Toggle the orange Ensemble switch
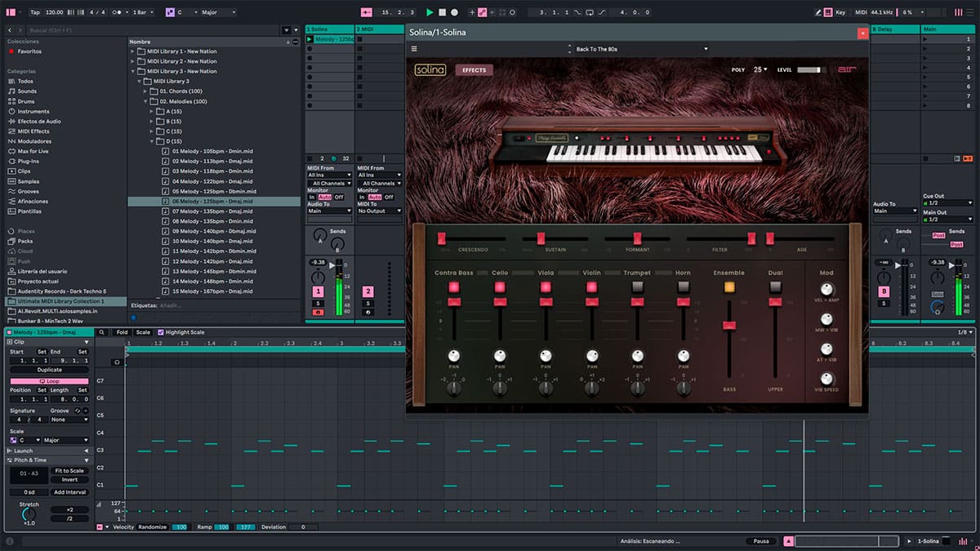The image size is (980, 551). point(729,287)
